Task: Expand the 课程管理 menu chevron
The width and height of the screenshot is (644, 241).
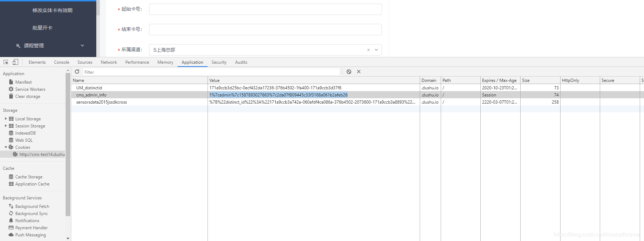Action: click(82, 46)
